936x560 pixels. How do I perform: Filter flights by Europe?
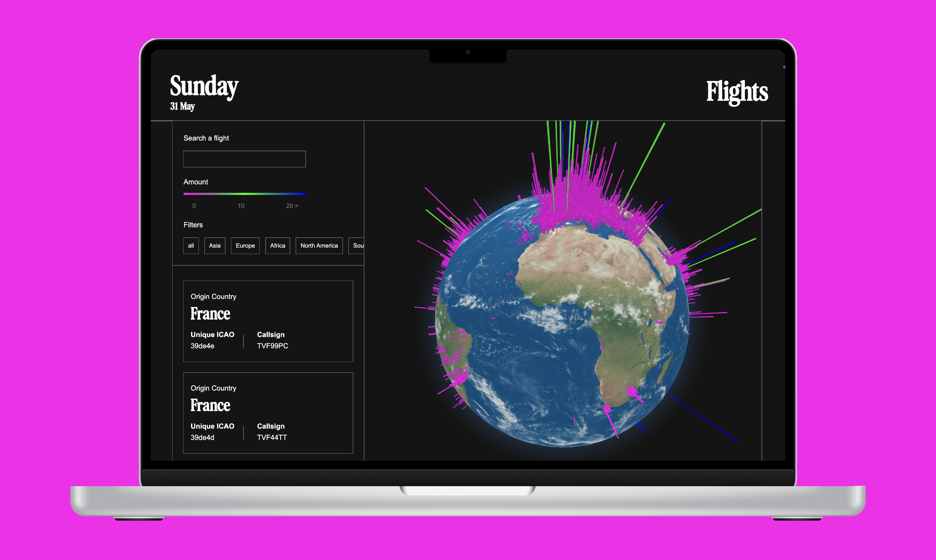click(x=245, y=246)
